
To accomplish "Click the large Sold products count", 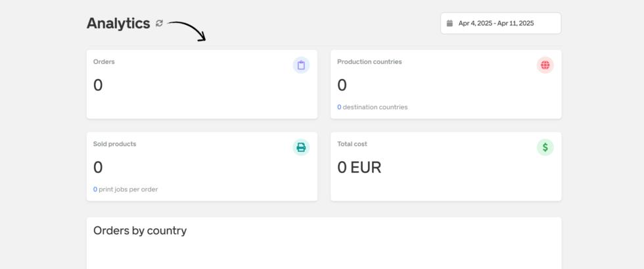I will [x=98, y=168].
